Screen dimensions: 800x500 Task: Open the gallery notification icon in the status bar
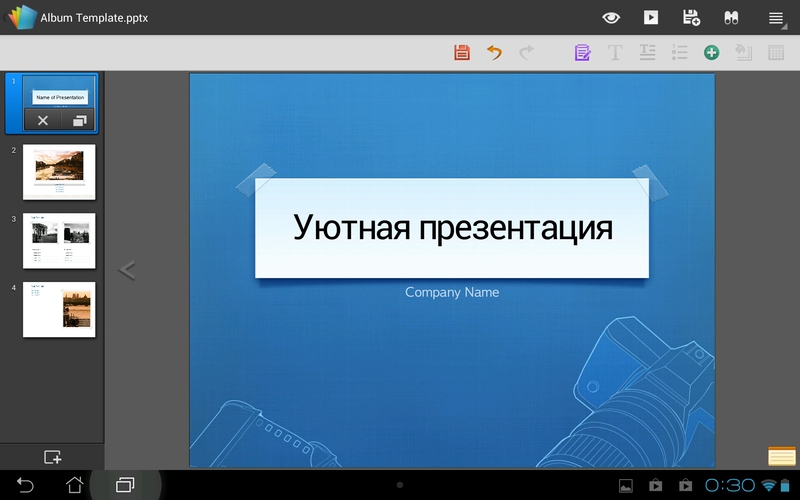[x=626, y=485]
